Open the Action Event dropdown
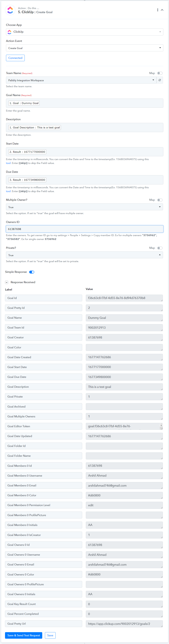 pos(85,48)
